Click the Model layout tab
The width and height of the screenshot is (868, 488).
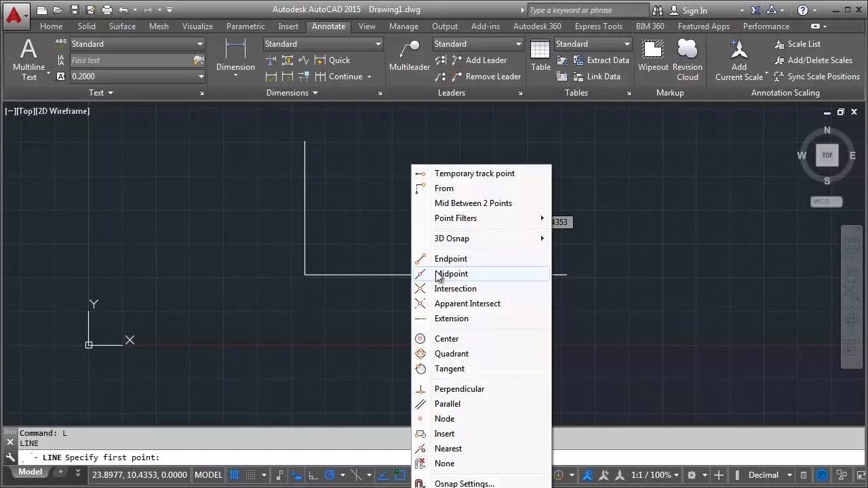pyautogui.click(x=30, y=472)
